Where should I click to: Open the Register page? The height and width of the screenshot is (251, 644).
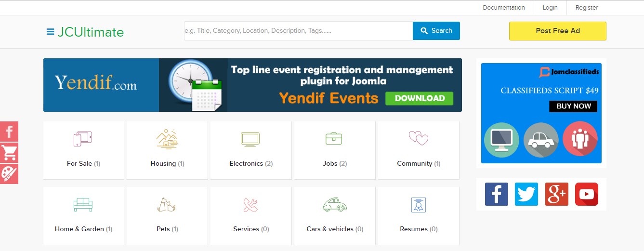(x=587, y=7)
